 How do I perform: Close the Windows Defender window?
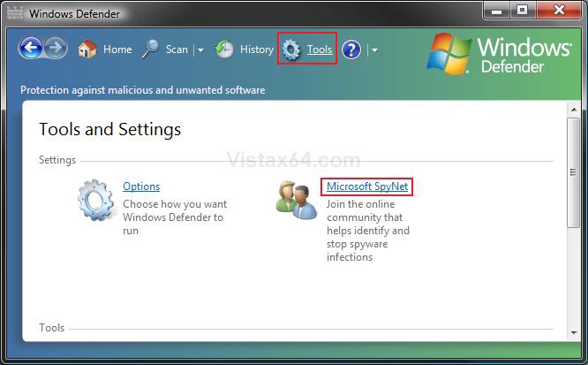point(559,11)
